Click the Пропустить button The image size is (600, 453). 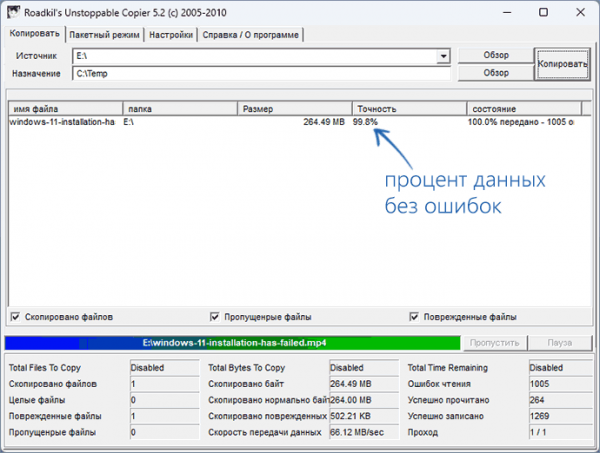coord(494,343)
